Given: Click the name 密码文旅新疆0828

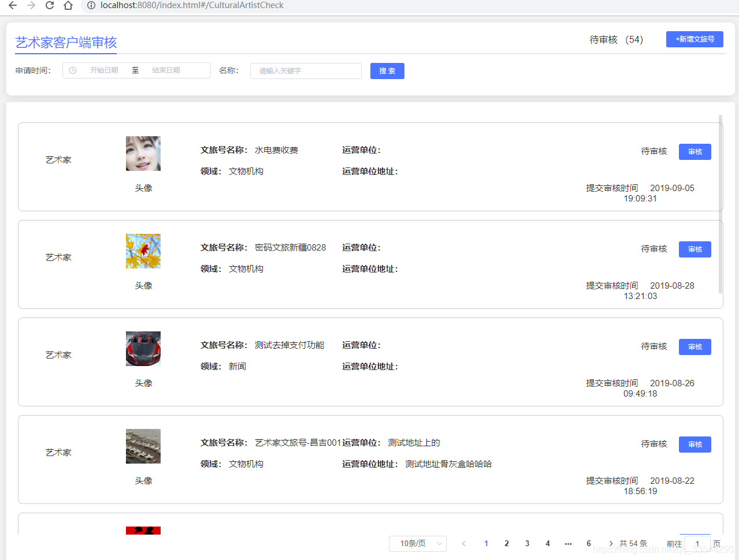Looking at the screenshot, I should [290, 248].
